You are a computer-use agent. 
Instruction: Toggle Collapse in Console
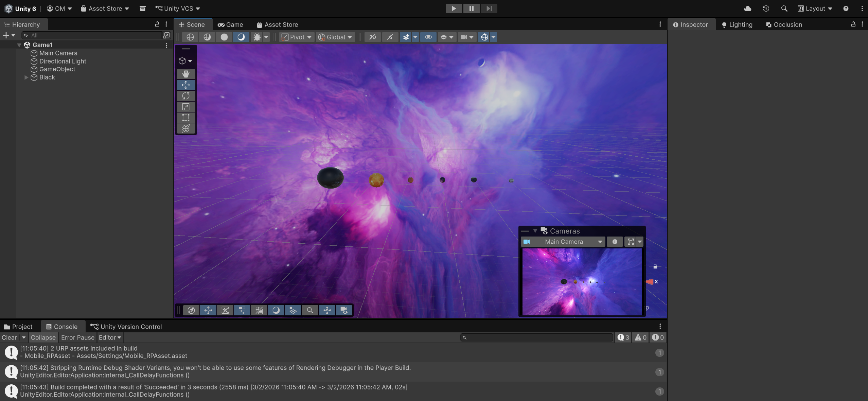(x=43, y=337)
